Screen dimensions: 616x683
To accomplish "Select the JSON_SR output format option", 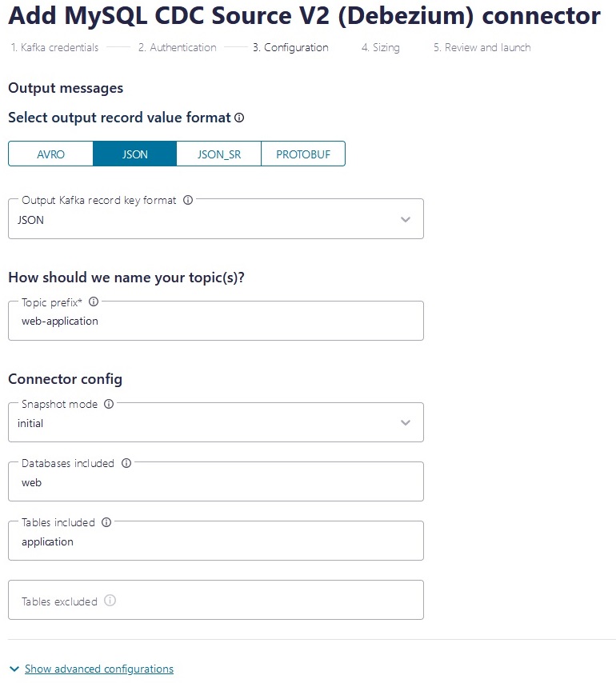I will point(218,154).
